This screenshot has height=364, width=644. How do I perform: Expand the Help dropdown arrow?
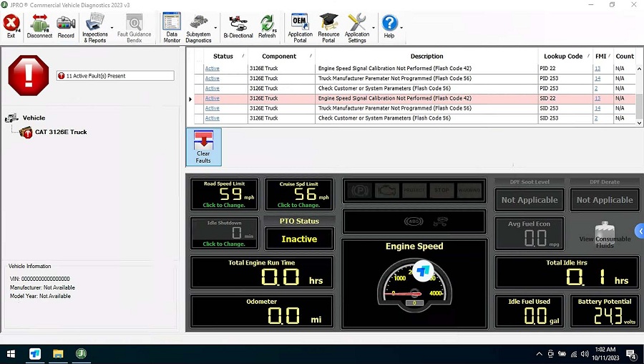[x=401, y=28]
